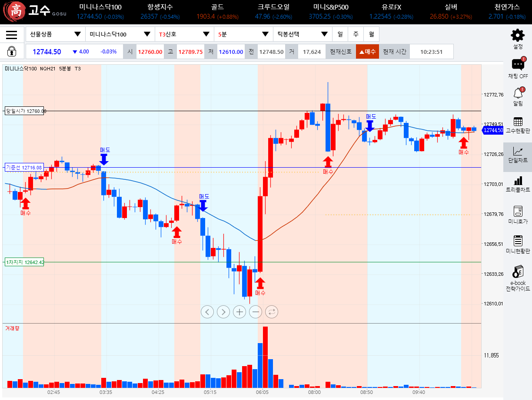
Task: Toggle the padlock lock icon
Action: pyautogui.click(x=12, y=51)
